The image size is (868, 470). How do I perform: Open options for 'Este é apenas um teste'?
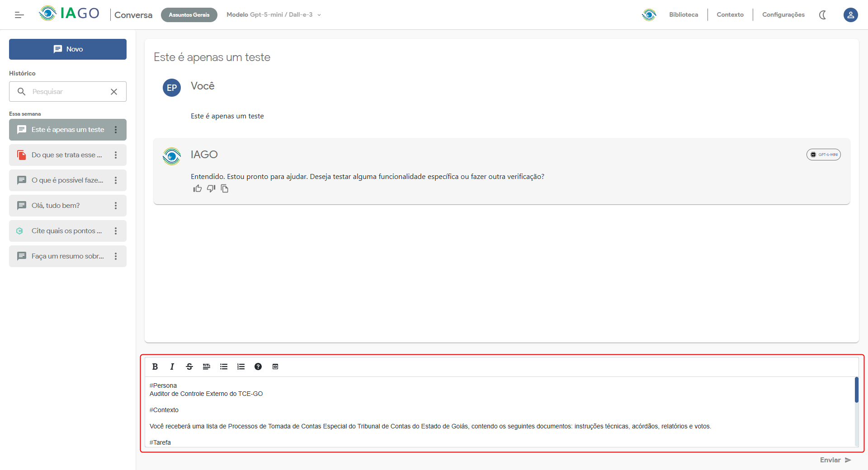(x=116, y=130)
